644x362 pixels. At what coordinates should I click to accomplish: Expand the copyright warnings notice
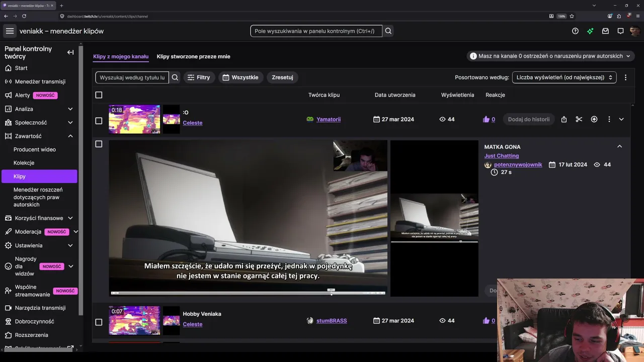coord(551,56)
